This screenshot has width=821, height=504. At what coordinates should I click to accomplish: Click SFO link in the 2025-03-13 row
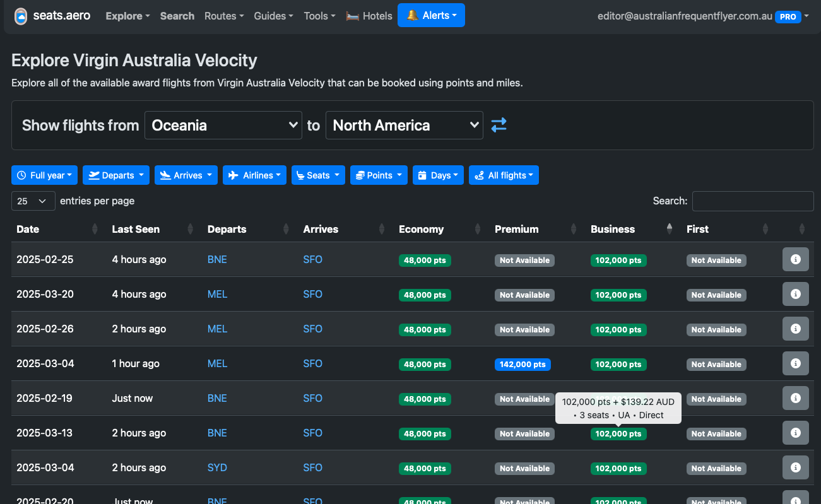pos(313,433)
